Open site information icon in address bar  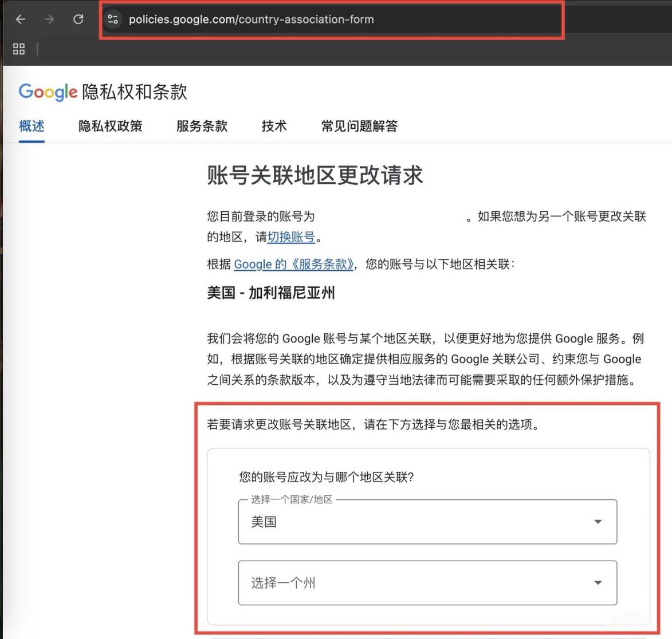click(x=113, y=19)
